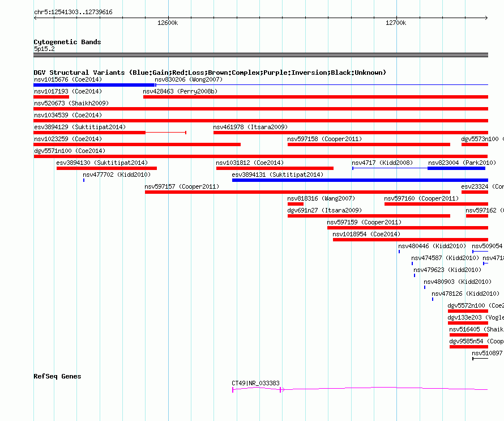Click nsv480903 (Kidd2010) label
The height and width of the screenshot is (421, 504).
pos(458,282)
